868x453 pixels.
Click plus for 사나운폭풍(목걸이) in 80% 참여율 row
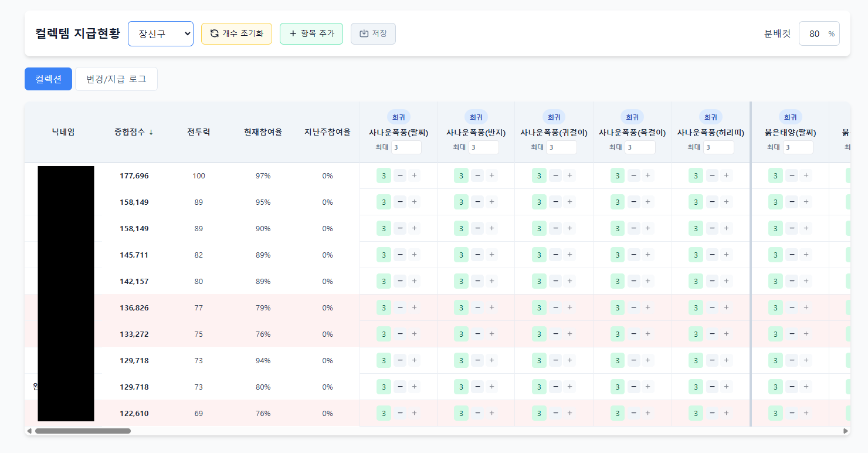coord(647,387)
